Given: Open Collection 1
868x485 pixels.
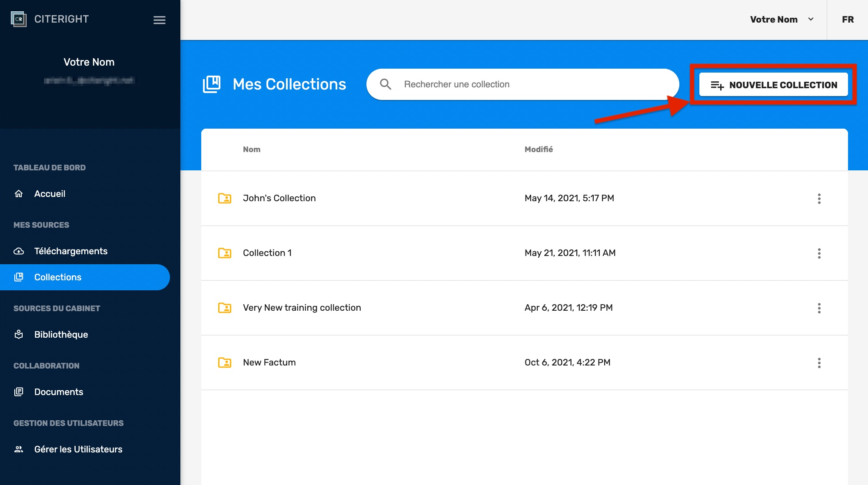Looking at the screenshot, I should (x=267, y=253).
